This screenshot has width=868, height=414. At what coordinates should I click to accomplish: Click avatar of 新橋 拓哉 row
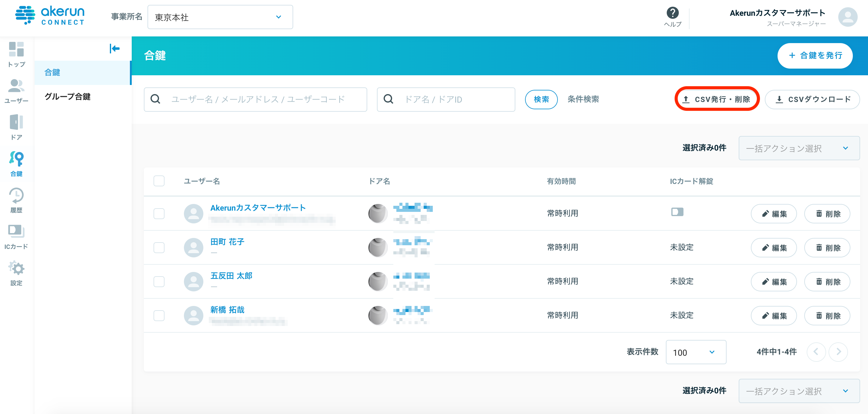[x=193, y=316]
